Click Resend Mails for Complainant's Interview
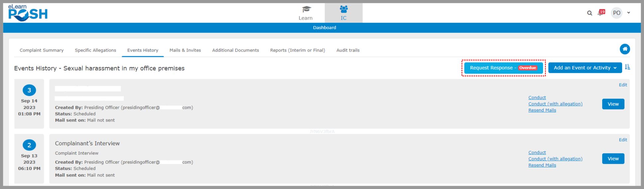Viewport: 644px width, 189px height. click(542, 165)
